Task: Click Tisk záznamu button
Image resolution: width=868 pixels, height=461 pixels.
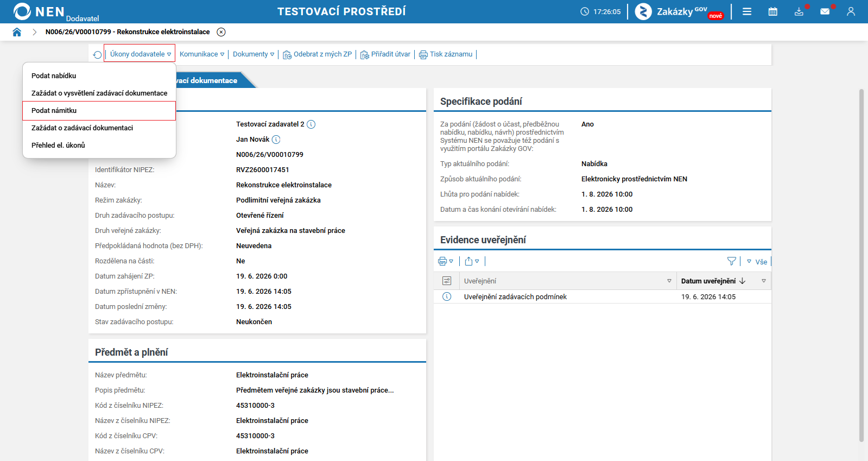Action: 446,54
